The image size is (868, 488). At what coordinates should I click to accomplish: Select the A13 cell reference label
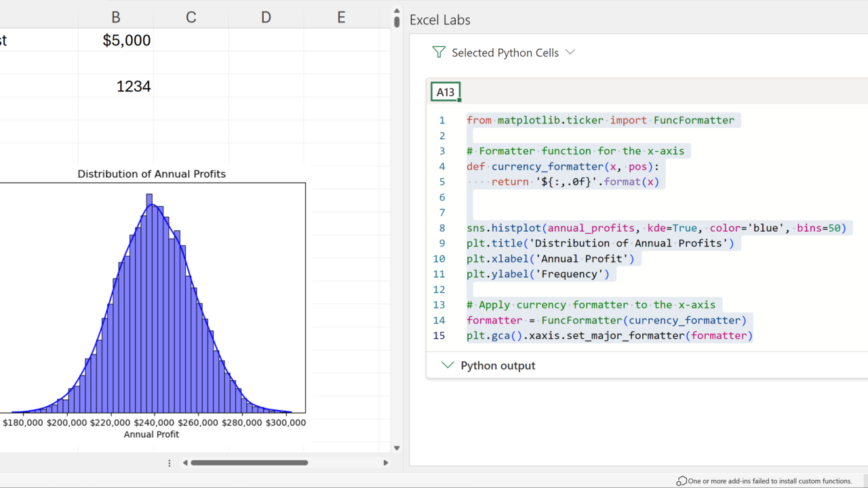click(446, 92)
